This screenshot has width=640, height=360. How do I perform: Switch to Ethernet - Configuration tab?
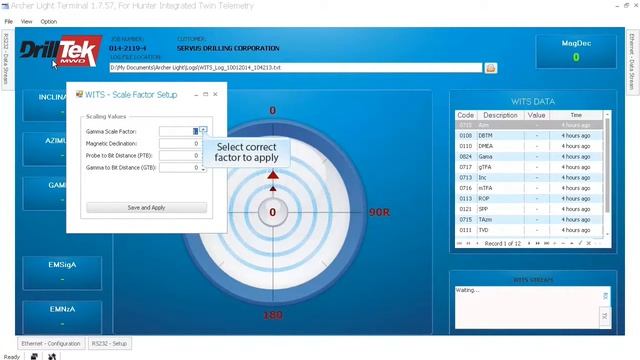click(x=51, y=344)
